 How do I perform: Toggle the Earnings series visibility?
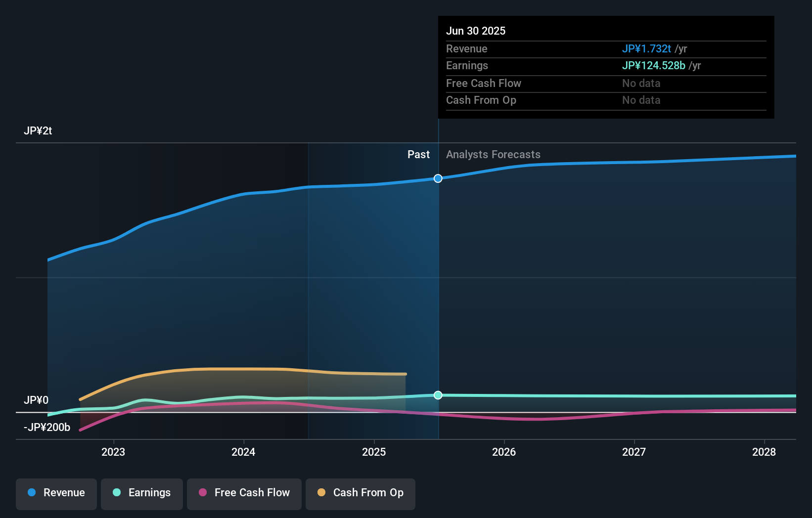(x=141, y=493)
